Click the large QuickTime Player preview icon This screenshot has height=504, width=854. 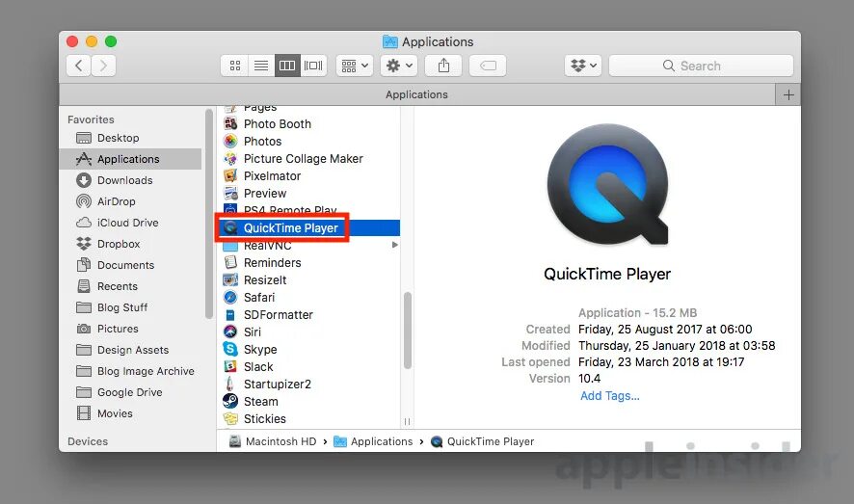(x=608, y=184)
